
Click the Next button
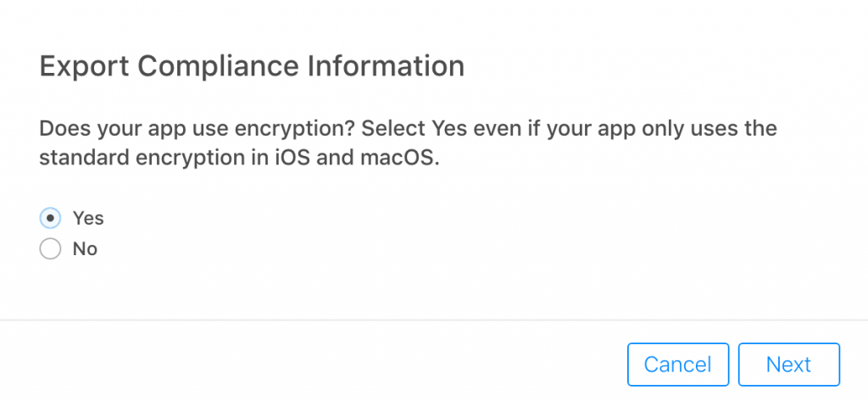789,365
